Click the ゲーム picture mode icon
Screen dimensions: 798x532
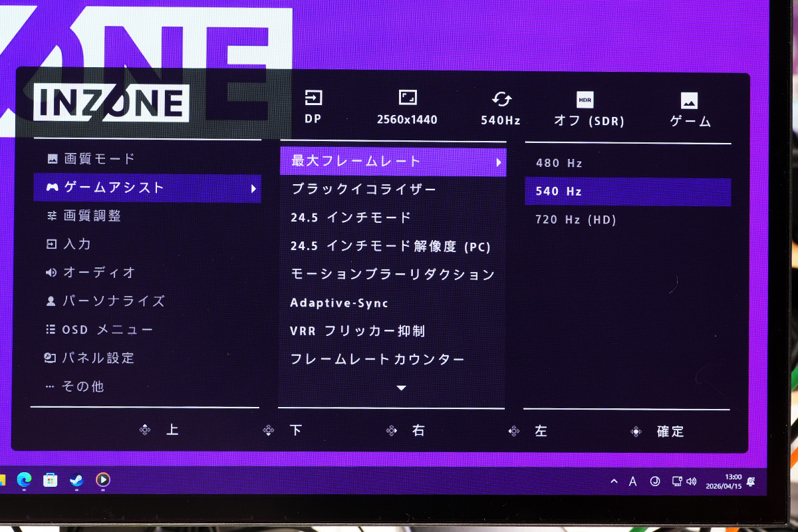[x=689, y=101]
